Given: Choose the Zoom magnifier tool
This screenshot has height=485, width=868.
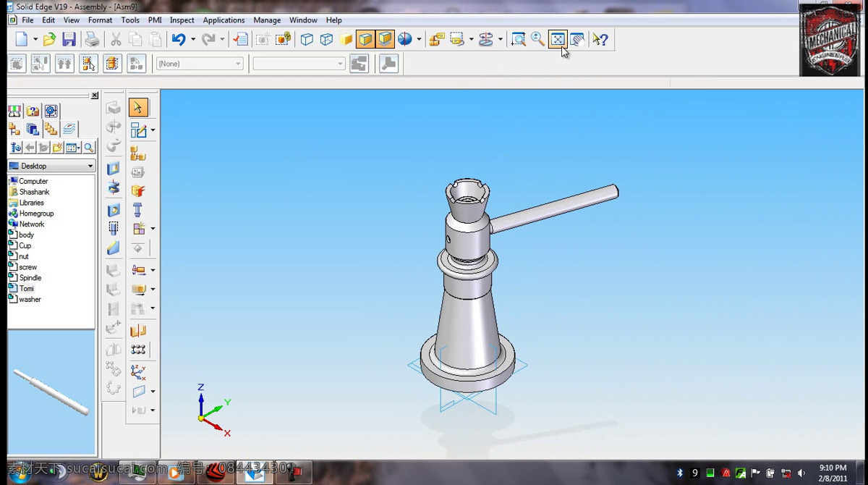Looking at the screenshot, I should pyautogui.click(x=538, y=39).
